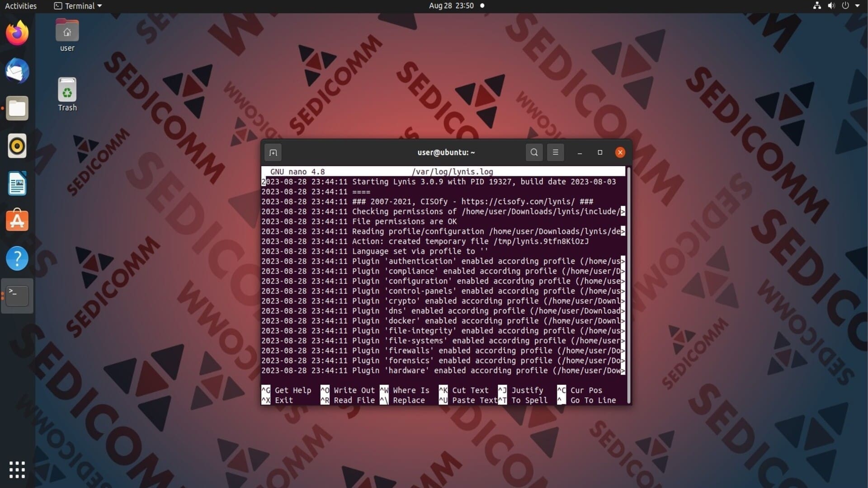
Task: Click the Plugin 'file-integrity' log line
Action: tap(443, 331)
